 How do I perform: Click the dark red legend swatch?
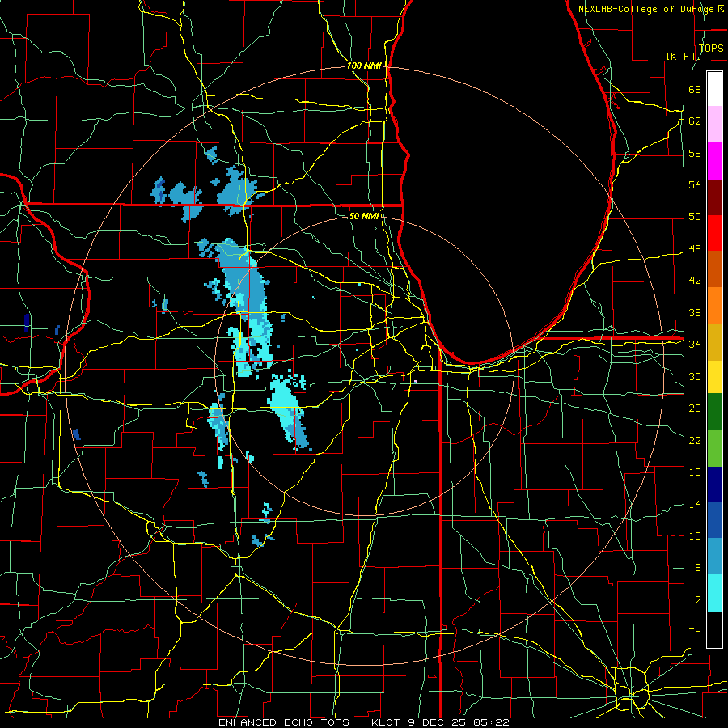tap(714, 197)
